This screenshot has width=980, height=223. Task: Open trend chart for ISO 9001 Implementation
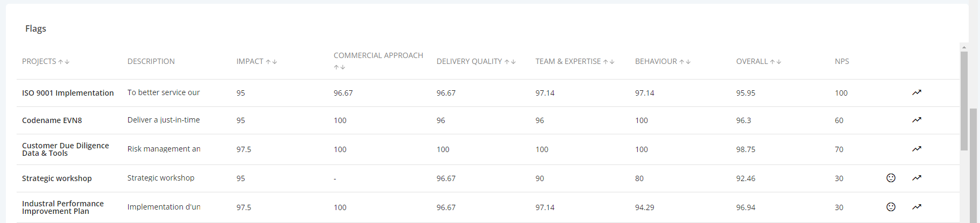[917, 92]
